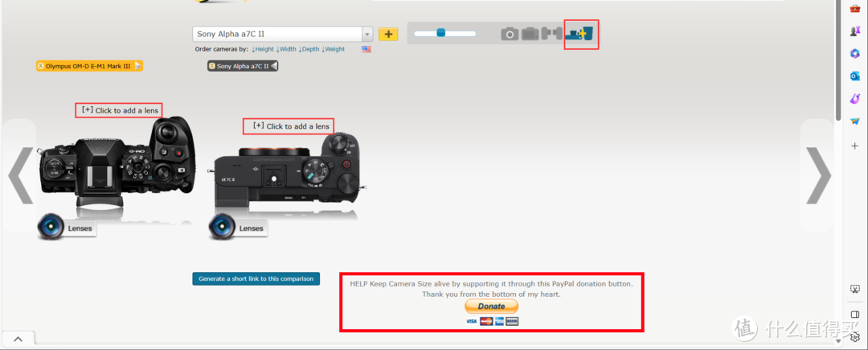Open Lenses for the Olympus camera
Image resolution: width=868 pixels, height=350 pixels.
[68, 228]
